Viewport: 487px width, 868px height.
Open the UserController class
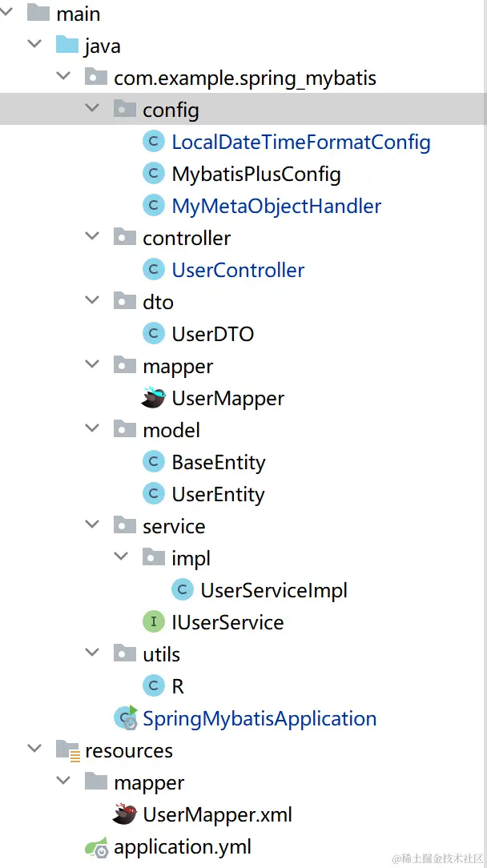tap(238, 270)
